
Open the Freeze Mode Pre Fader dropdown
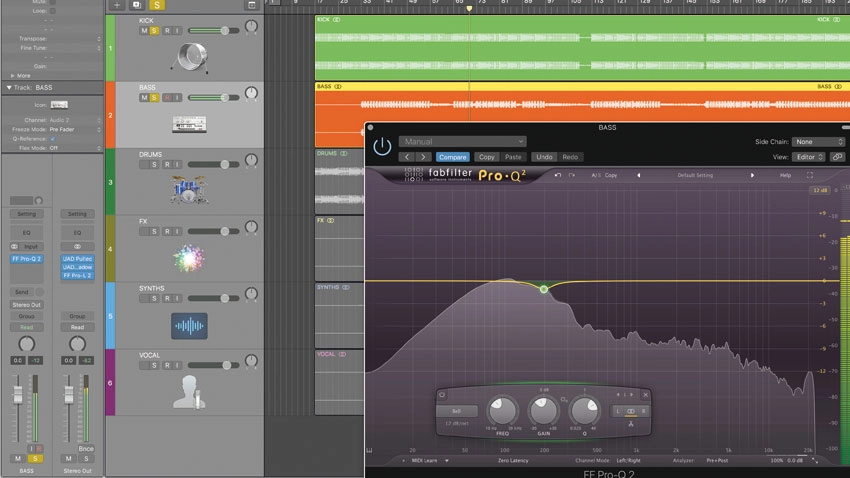click(x=74, y=130)
